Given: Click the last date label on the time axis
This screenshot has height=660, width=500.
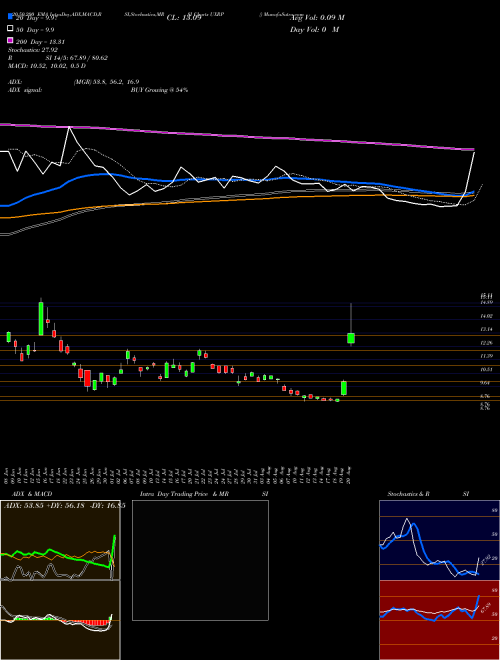Looking at the screenshot, I should 349,474.
